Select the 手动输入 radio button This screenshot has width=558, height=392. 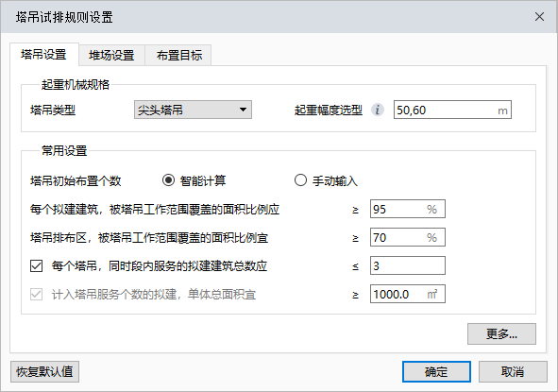coord(300,180)
